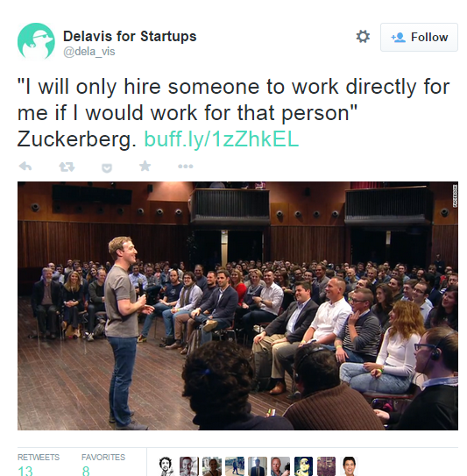Click the reply arrow icon
The width and height of the screenshot is (467, 476).
click(25, 167)
